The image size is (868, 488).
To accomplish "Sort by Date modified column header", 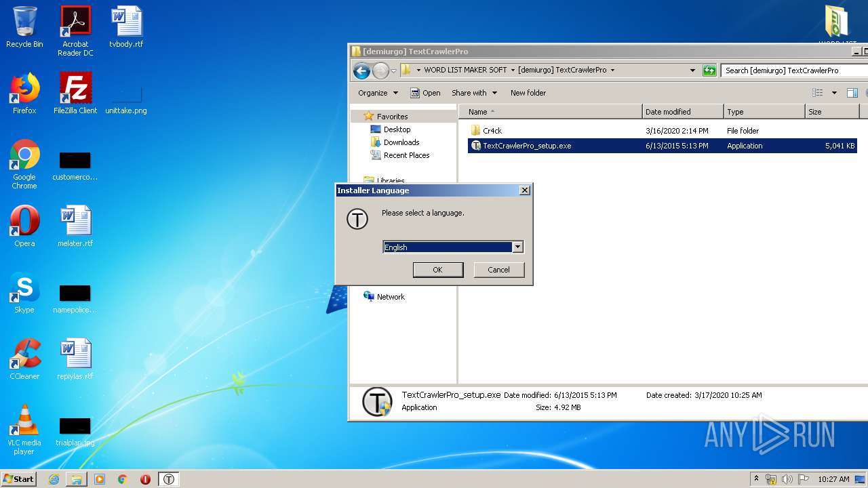I will 683,112.
